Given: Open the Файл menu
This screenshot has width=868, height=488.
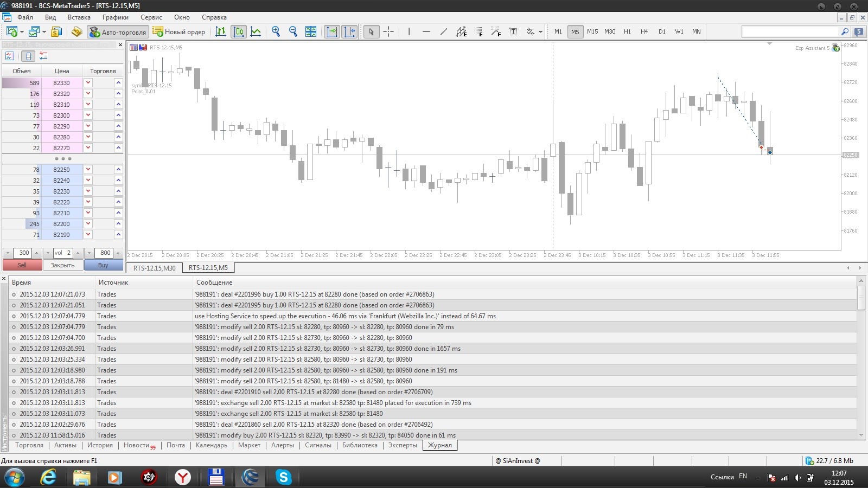Looking at the screenshot, I should pyautogui.click(x=25, y=17).
